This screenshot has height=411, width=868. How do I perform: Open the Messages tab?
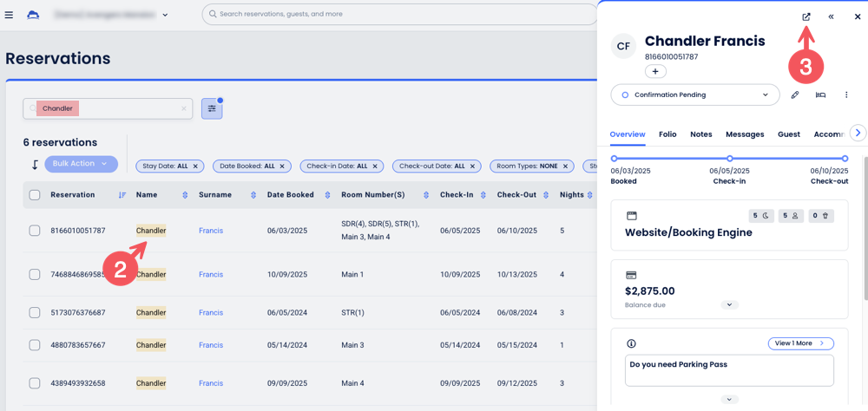coord(745,134)
